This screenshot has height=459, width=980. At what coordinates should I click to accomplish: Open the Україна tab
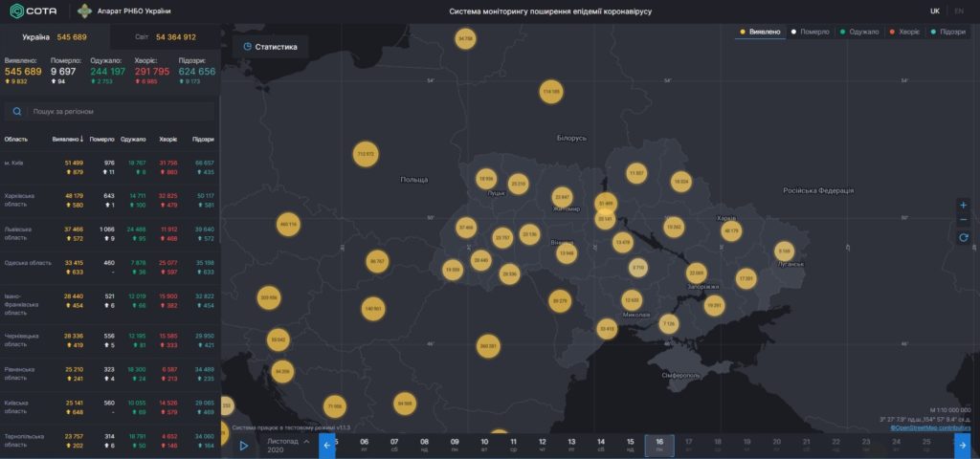[x=55, y=37]
